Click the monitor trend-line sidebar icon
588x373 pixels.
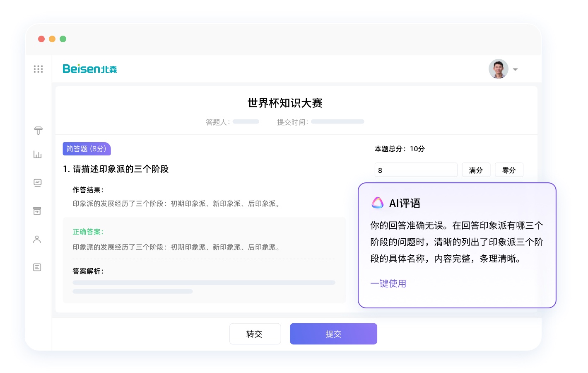[x=38, y=183]
